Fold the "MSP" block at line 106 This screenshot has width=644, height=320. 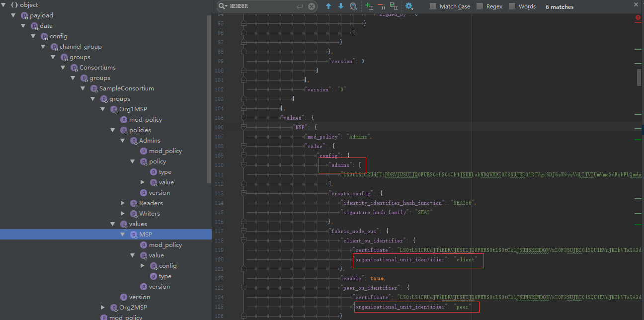pyautogui.click(x=243, y=127)
